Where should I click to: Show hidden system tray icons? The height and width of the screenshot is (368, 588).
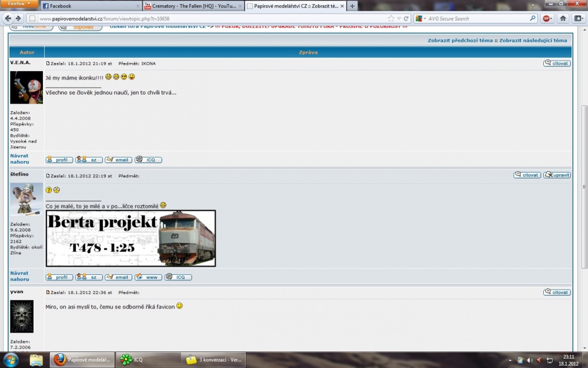pyautogui.click(x=510, y=360)
